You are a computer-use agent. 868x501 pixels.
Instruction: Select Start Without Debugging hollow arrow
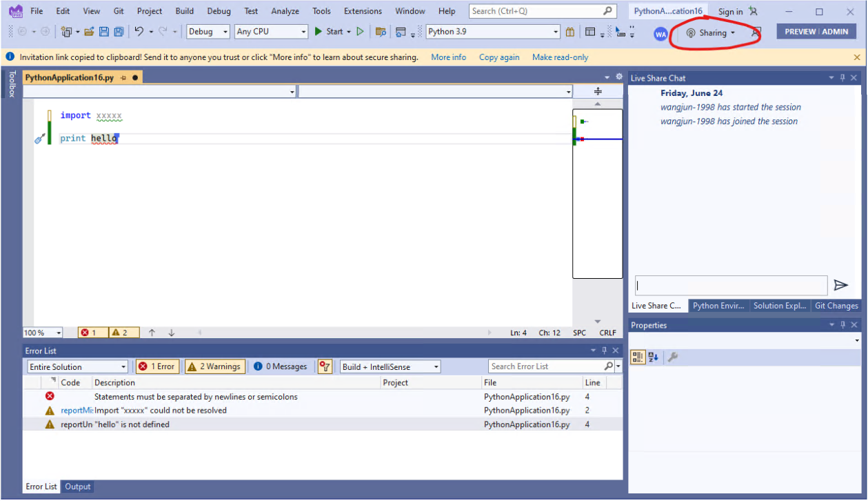tap(360, 32)
